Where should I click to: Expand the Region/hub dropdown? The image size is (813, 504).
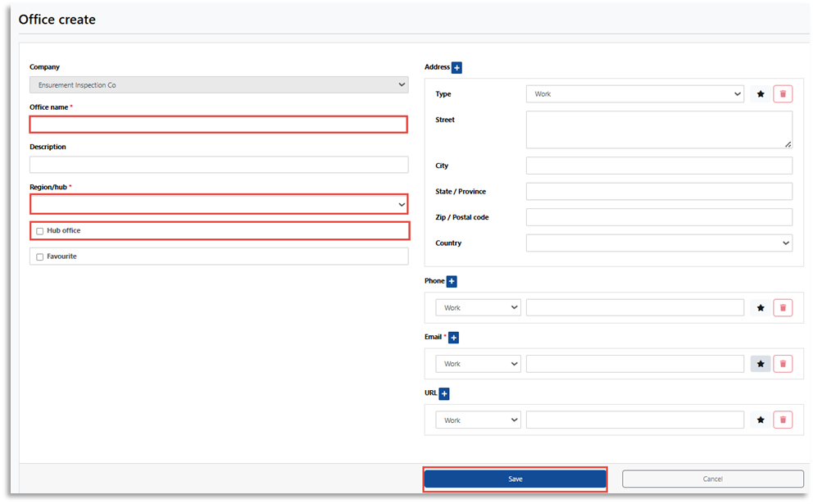pyautogui.click(x=219, y=204)
